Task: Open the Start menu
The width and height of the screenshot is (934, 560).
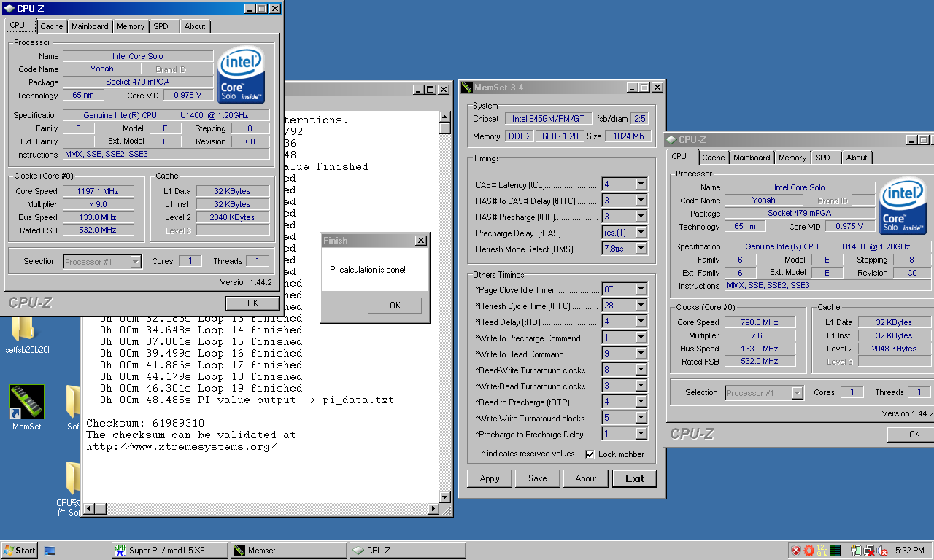Action: [20, 551]
